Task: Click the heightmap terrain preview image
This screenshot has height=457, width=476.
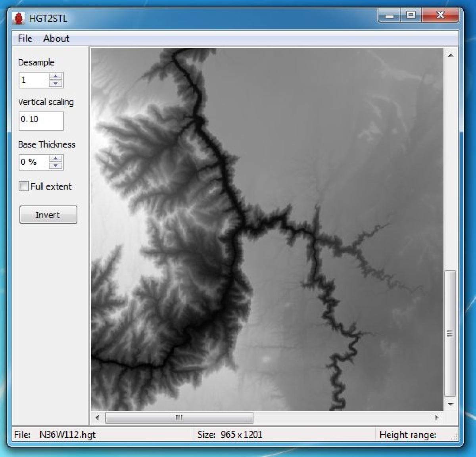Action: point(267,229)
